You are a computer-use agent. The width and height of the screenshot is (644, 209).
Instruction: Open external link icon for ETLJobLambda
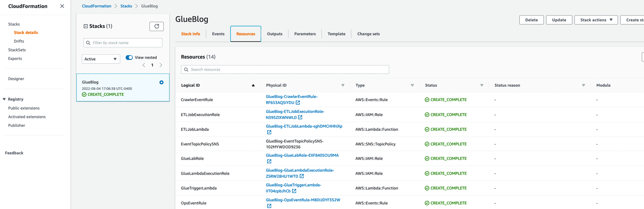(269, 132)
